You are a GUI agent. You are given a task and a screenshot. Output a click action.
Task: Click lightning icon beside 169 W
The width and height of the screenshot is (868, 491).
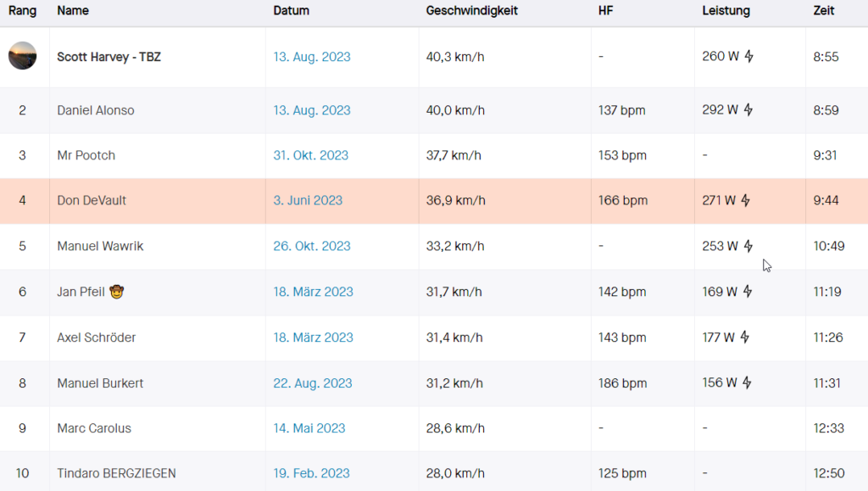point(747,292)
